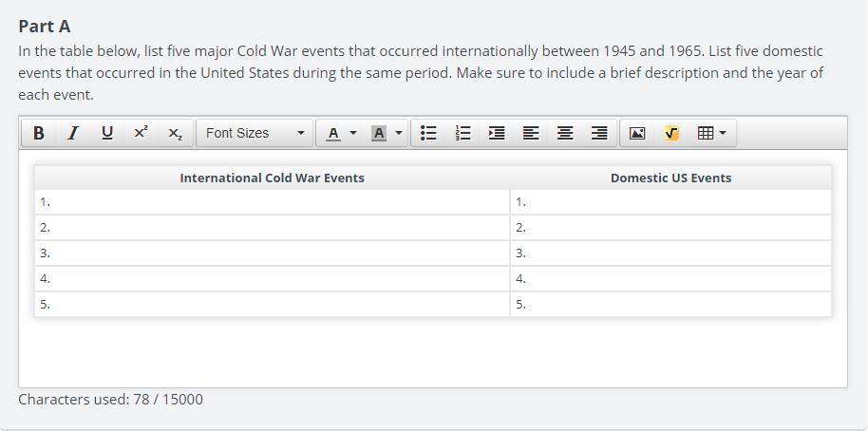Apply the text color swatch
Viewport: 868px width, 431px height.
pos(332,134)
